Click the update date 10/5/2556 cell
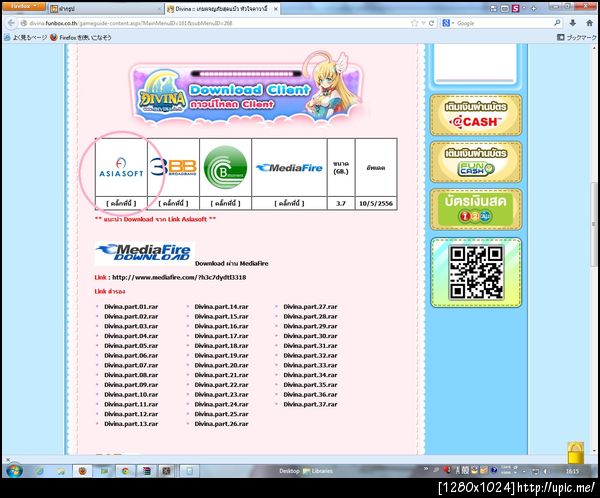This screenshot has height=498, width=600. click(x=376, y=203)
